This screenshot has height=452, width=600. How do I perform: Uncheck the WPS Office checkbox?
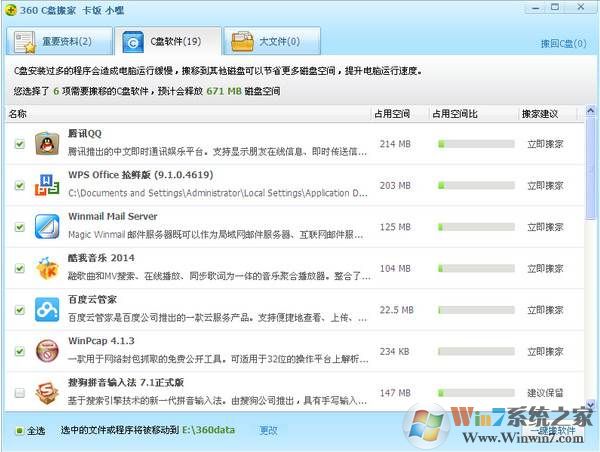tap(20, 186)
